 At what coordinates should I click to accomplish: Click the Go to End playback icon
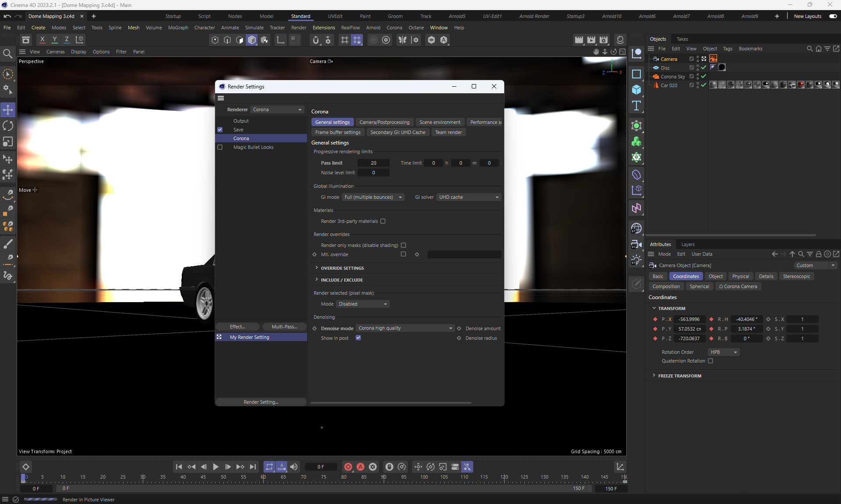pos(253,467)
